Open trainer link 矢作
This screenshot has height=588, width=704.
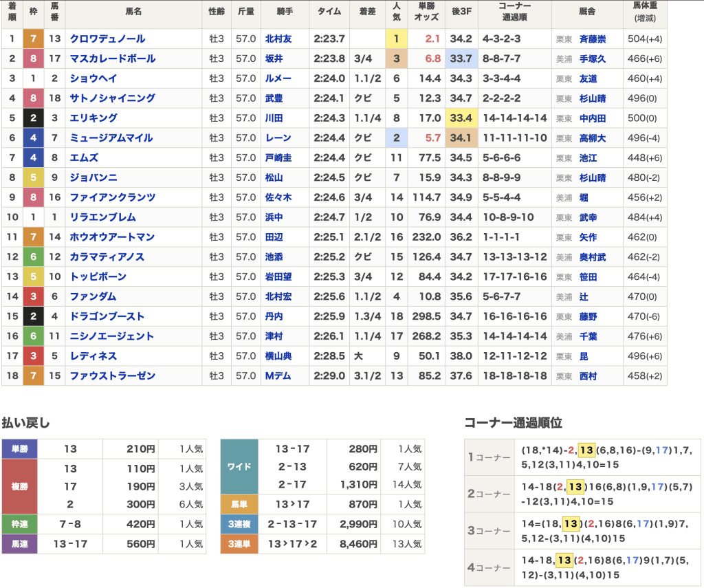point(588,237)
